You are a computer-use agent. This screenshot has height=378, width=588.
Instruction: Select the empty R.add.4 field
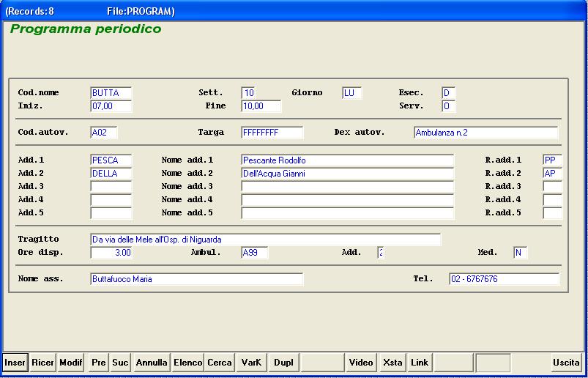[x=552, y=200]
